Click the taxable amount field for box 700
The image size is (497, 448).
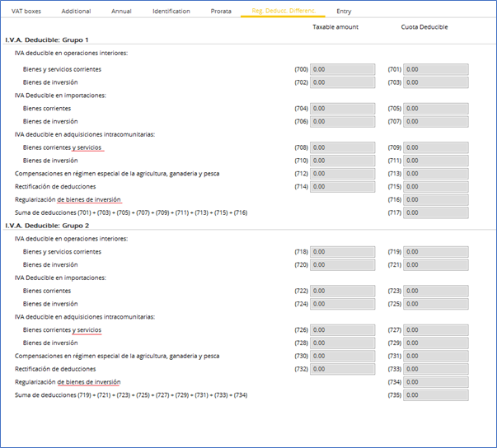click(342, 69)
